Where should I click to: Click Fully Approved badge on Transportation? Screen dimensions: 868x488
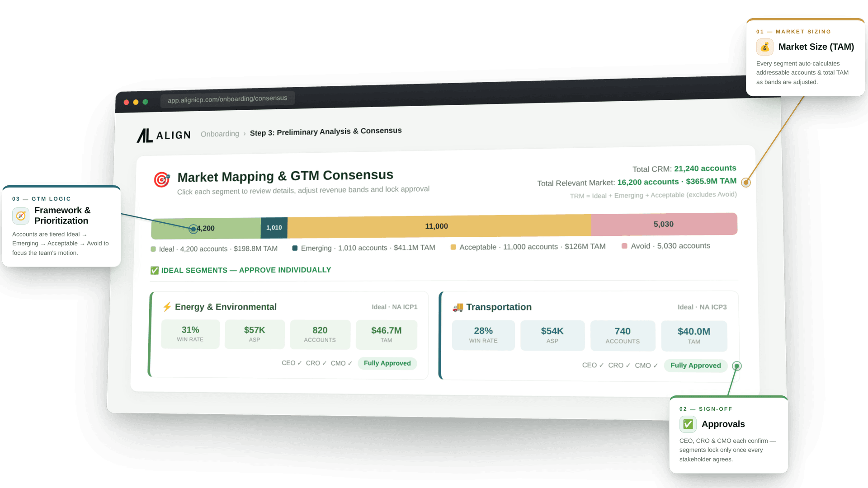(695, 366)
